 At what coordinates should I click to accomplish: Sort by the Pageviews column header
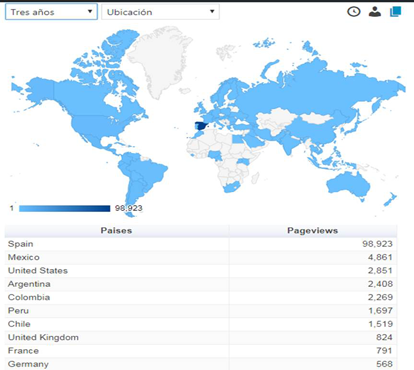(x=313, y=231)
